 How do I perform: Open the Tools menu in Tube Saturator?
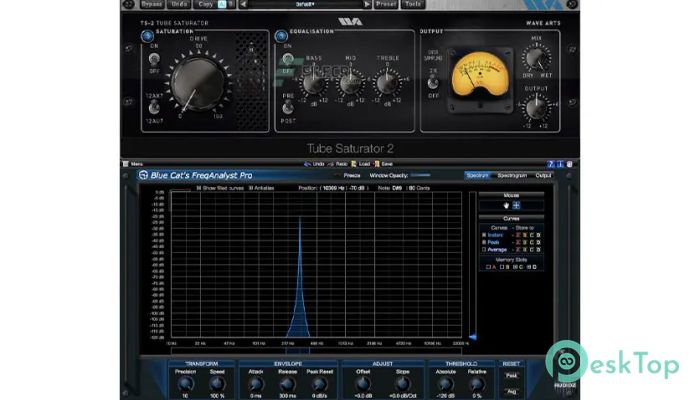(x=413, y=4)
